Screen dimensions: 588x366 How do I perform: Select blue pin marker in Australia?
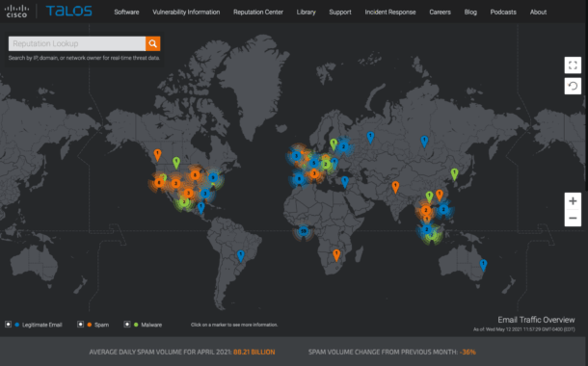483,265
